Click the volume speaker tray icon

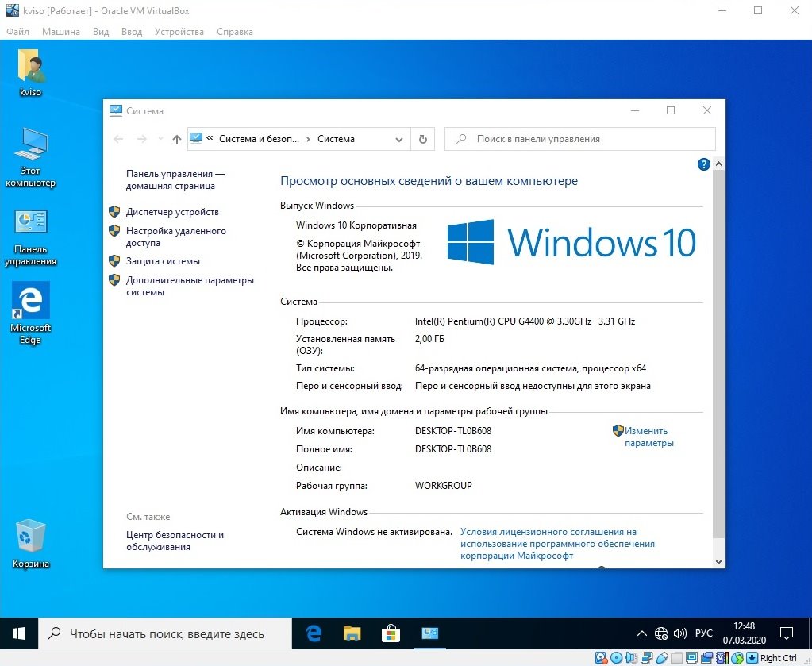coord(679,633)
